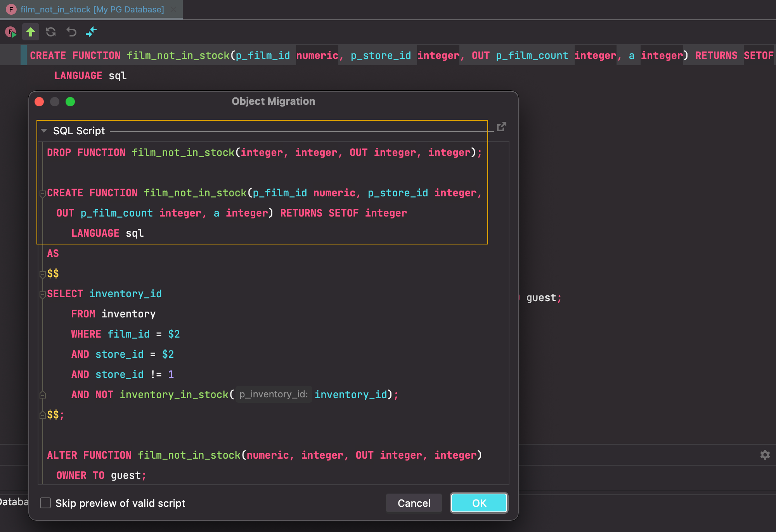Click the refresh/synchronize toolbar icon

pyautogui.click(x=51, y=32)
